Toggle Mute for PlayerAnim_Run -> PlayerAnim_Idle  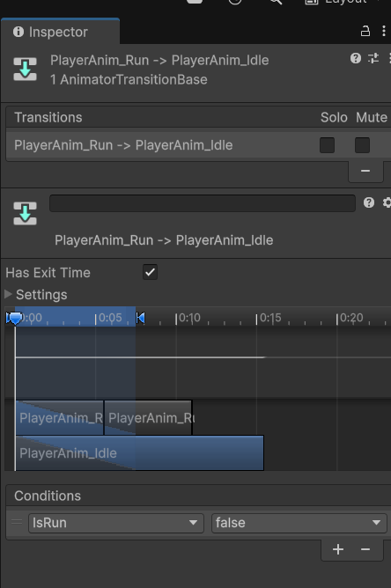click(362, 145)
